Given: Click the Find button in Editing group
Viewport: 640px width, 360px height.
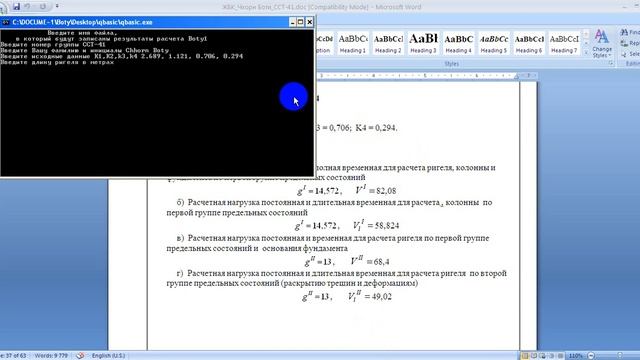Looking at the screenshot, I should tap(629, 32).
